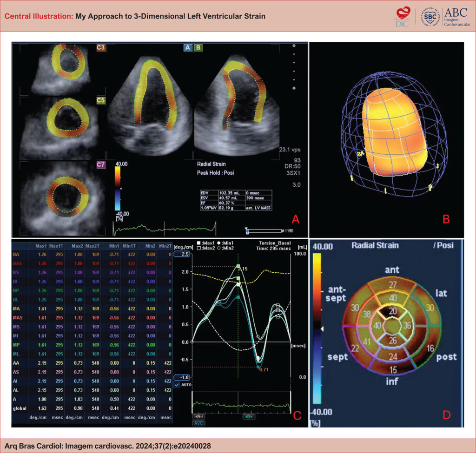476x453 pixels.
Task: Click the bull's-eye segment valued 41
Action: [x=367, y=342]
